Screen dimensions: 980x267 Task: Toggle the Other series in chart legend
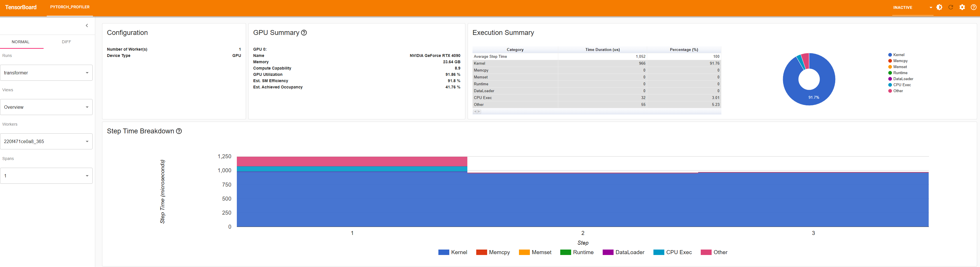tap(714, 252)
